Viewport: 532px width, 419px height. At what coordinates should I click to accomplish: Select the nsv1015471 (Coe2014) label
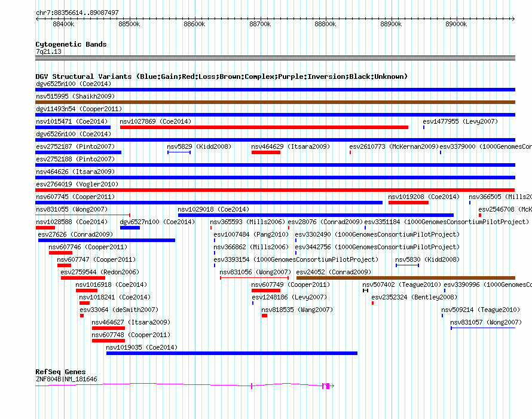point(72,121)
